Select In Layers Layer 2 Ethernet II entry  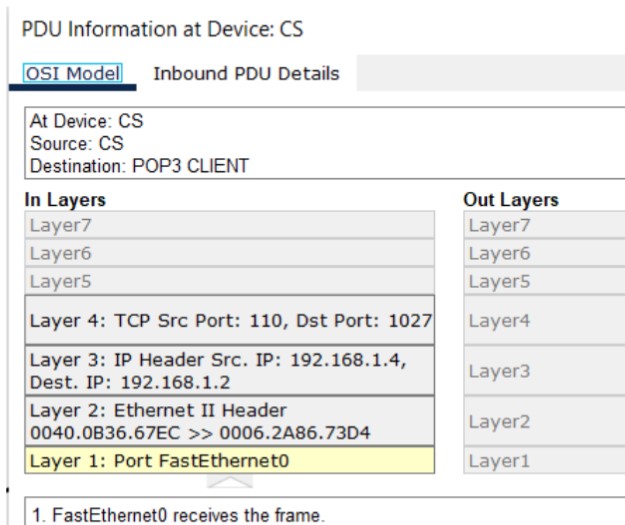(229, 422)
